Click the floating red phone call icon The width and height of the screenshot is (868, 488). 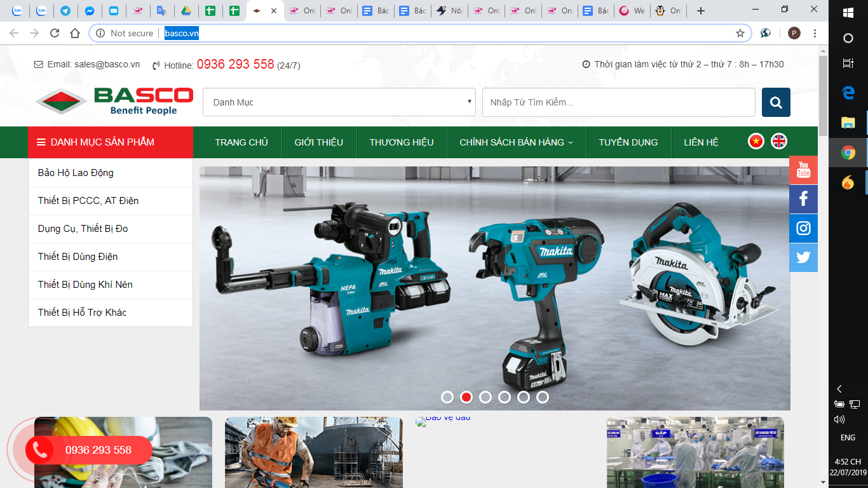pyautogui.click(x=39, y=450)
